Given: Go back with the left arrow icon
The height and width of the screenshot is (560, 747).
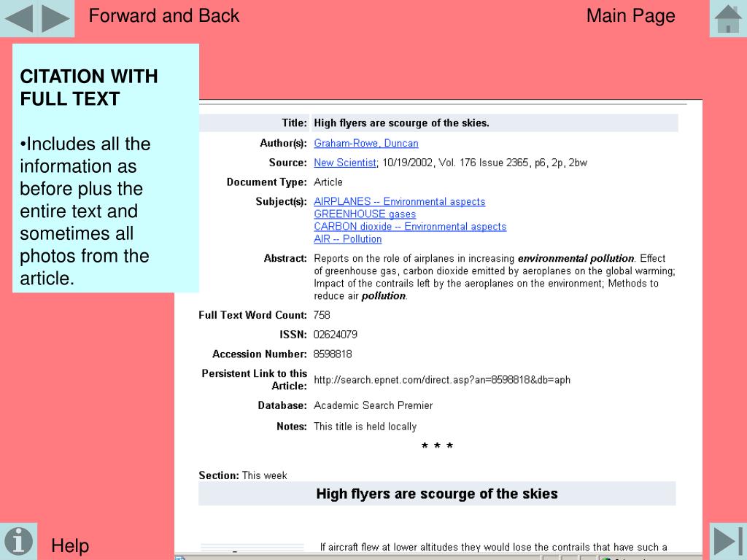Looking at the screenshot, I should [18, 18].
